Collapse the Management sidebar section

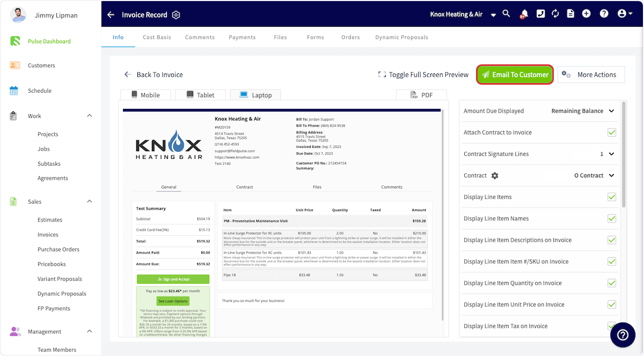pos(90,331)
